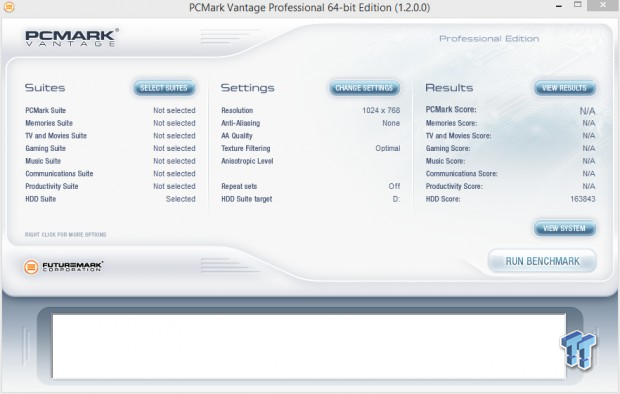Minimize the PCMark Vantage window

click(559, 6)
